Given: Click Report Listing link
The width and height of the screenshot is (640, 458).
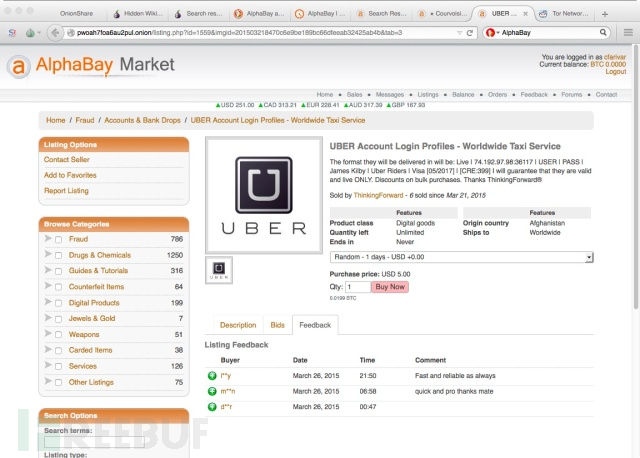Looking at the screenshot, I should coord(66,191).
